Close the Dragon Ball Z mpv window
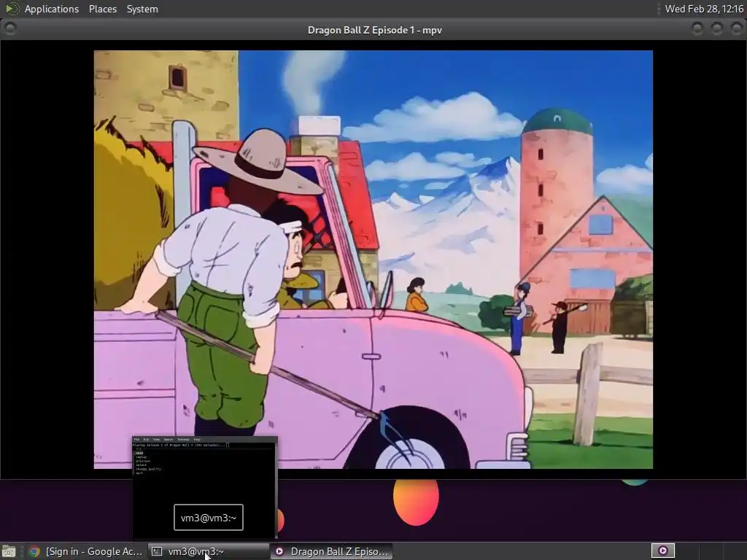This screenshot has width=747, height=560. coord(736,29)
